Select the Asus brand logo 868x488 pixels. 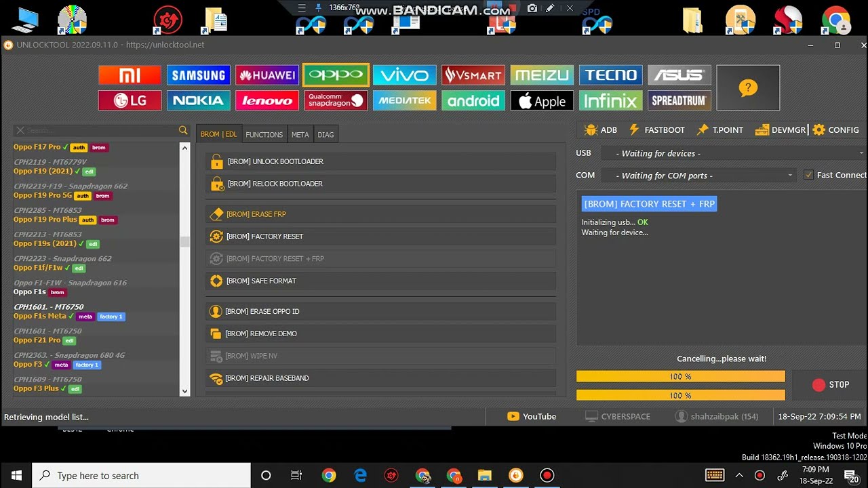(679, 75)
